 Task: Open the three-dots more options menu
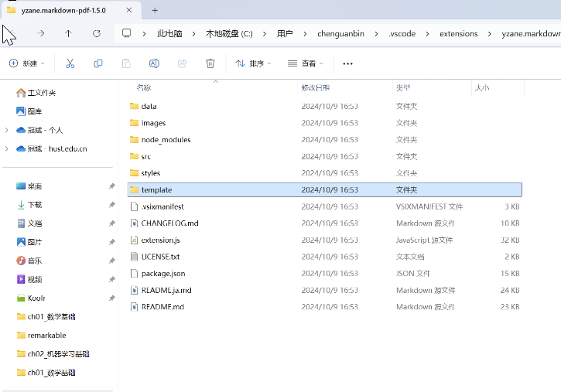[x=347, y=63]
